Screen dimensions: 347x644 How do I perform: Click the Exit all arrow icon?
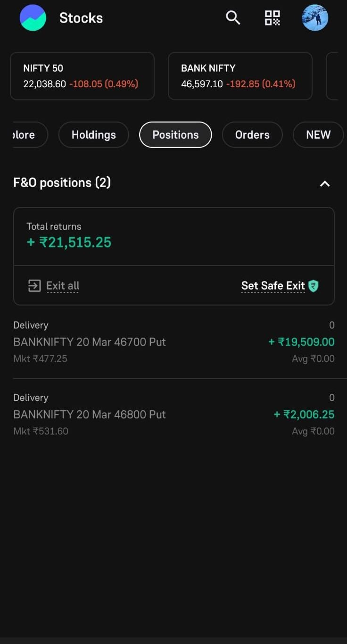[x=34, y=286]
